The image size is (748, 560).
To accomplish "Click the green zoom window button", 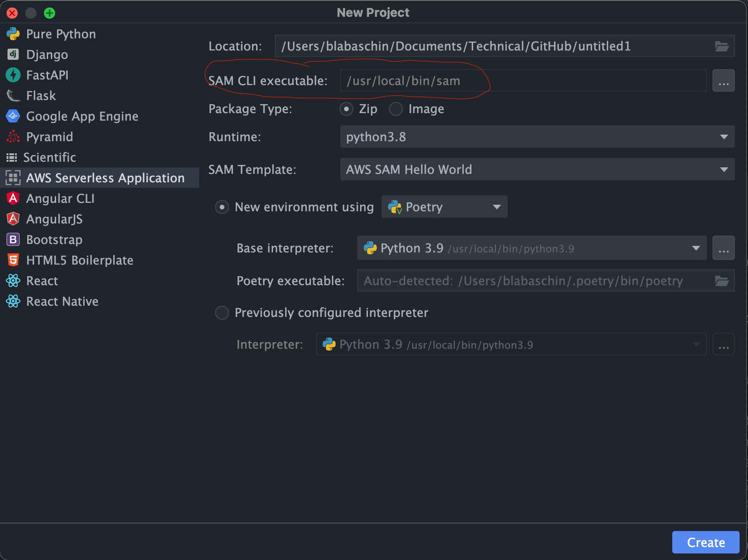I will tap(50, 13).
